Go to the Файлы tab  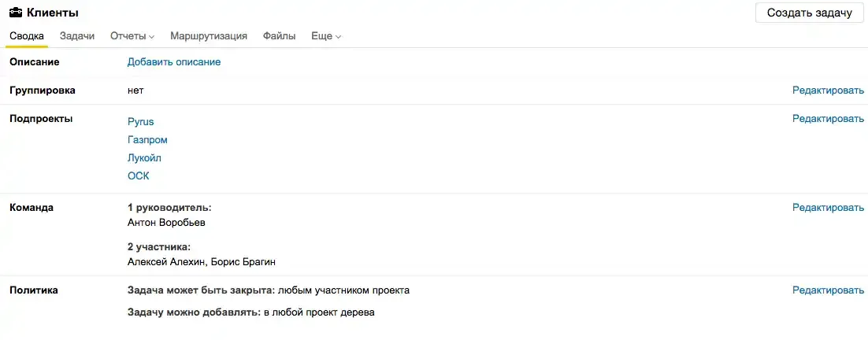click(x=279, y=36)
